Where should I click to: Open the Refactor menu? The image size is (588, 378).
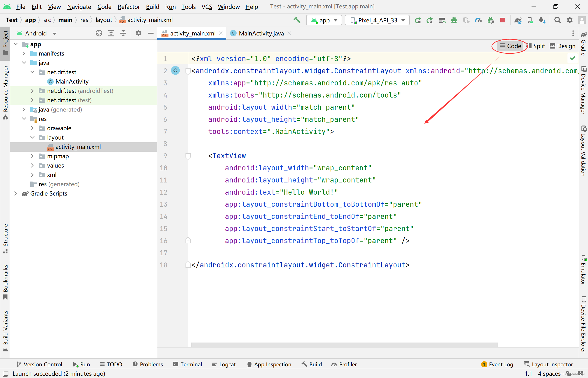point(128,7)
